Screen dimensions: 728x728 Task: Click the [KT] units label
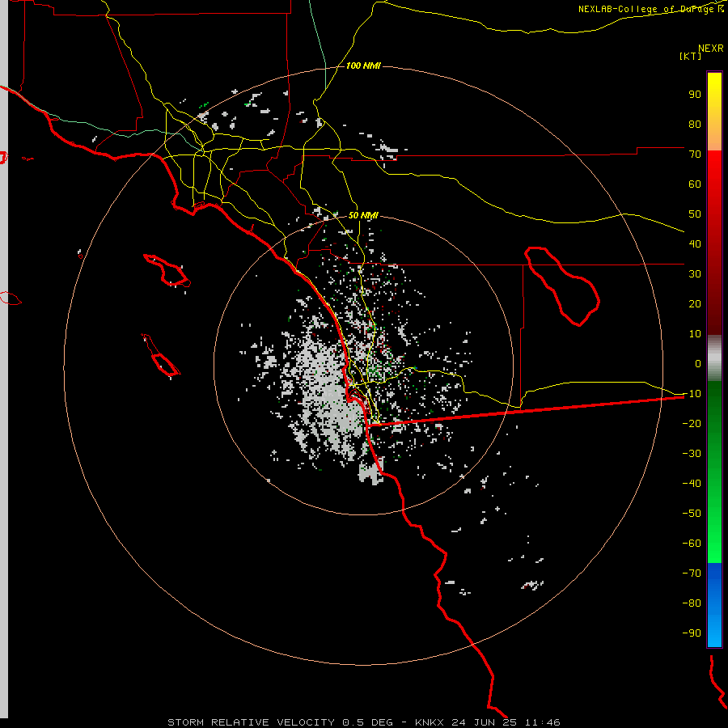(x=690, y=56)
